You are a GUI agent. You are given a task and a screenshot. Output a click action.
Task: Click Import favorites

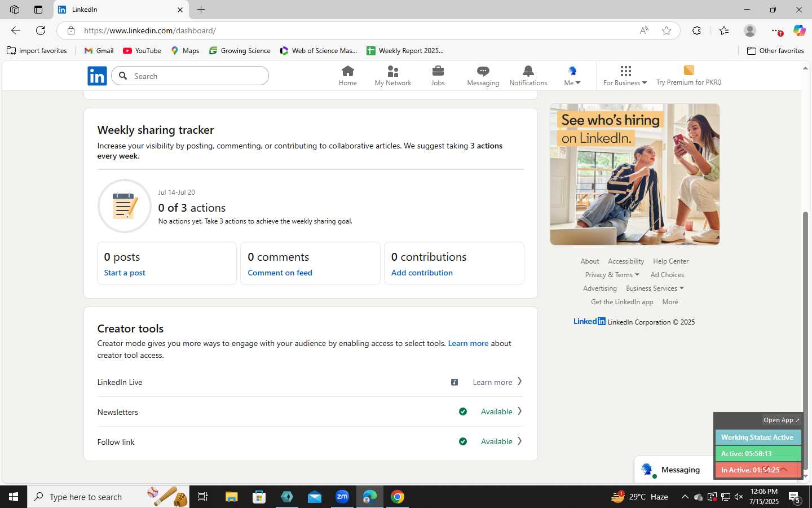click(37, 51)
